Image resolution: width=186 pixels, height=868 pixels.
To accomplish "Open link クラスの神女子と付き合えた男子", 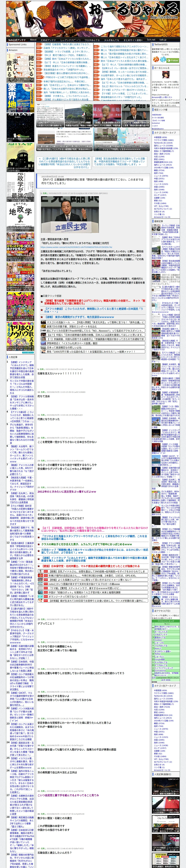I will point(86,544).
